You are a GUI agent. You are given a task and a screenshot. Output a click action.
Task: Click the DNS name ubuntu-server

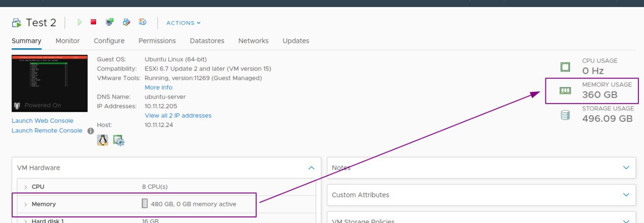coord(165,97)
